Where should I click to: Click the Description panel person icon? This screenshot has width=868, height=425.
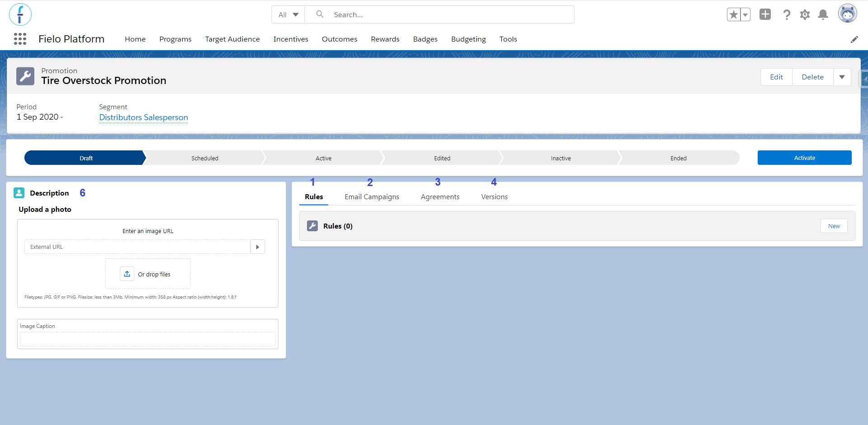coord(19,193)
